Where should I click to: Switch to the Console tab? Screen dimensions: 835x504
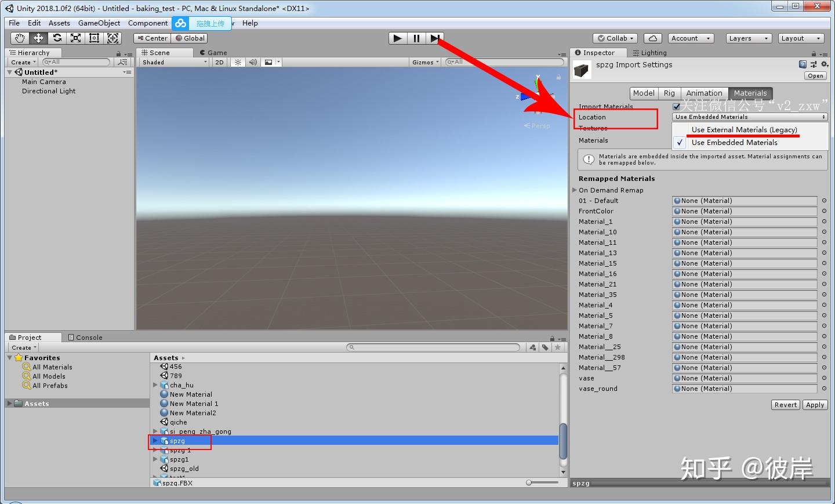click(x=85, y=338)
